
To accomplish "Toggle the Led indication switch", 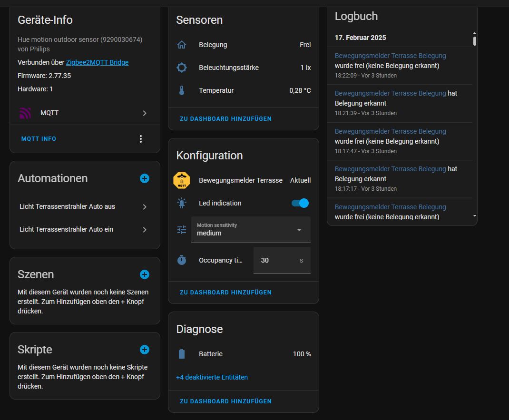I will coord(300,203).
